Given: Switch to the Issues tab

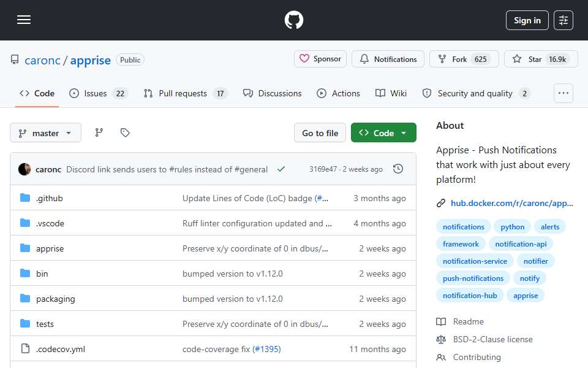Looking at the screenshot, I should point(99,93).
